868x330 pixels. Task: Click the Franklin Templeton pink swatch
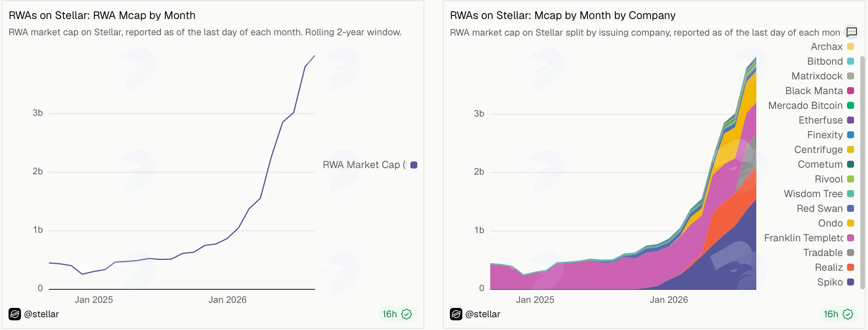(851, 238)
